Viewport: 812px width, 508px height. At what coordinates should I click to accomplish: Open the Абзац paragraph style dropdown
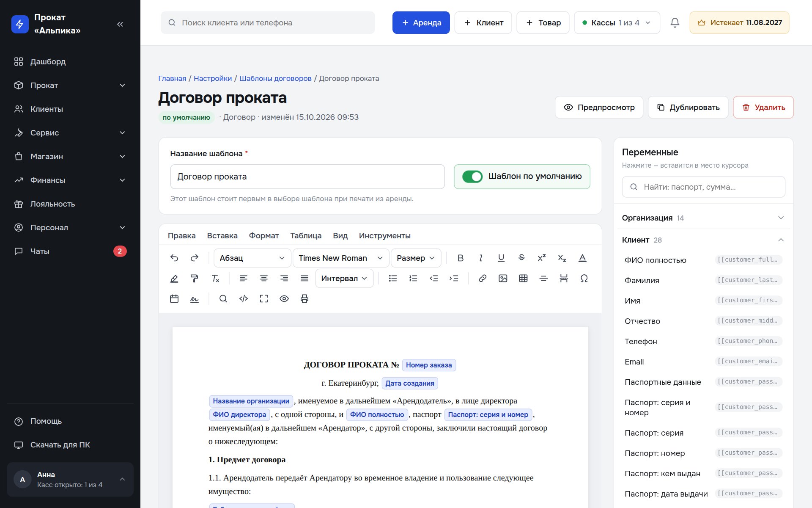pos(252,258)
